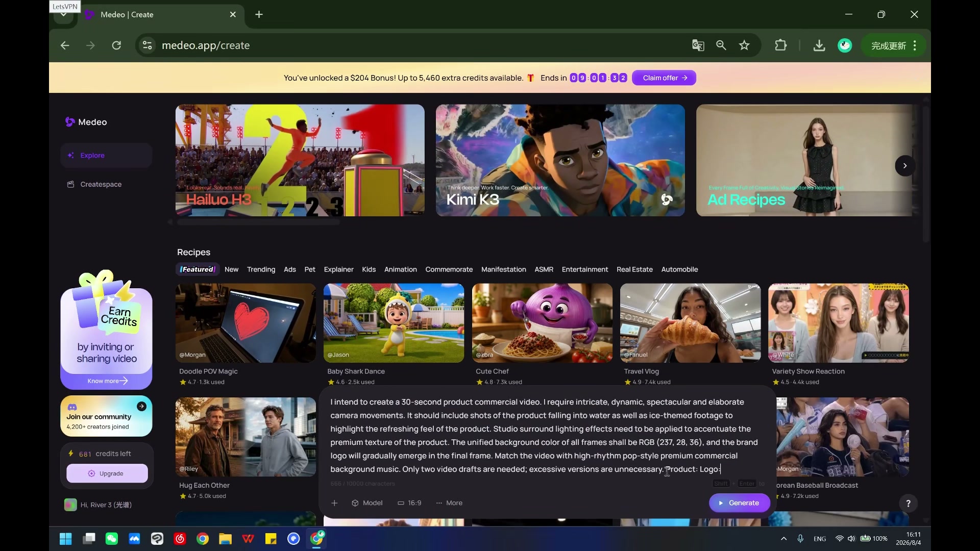980x551 pixels.
Task: Switch to the Animation recipes tab
Action: pyautogui.click(x=400, y=269)
